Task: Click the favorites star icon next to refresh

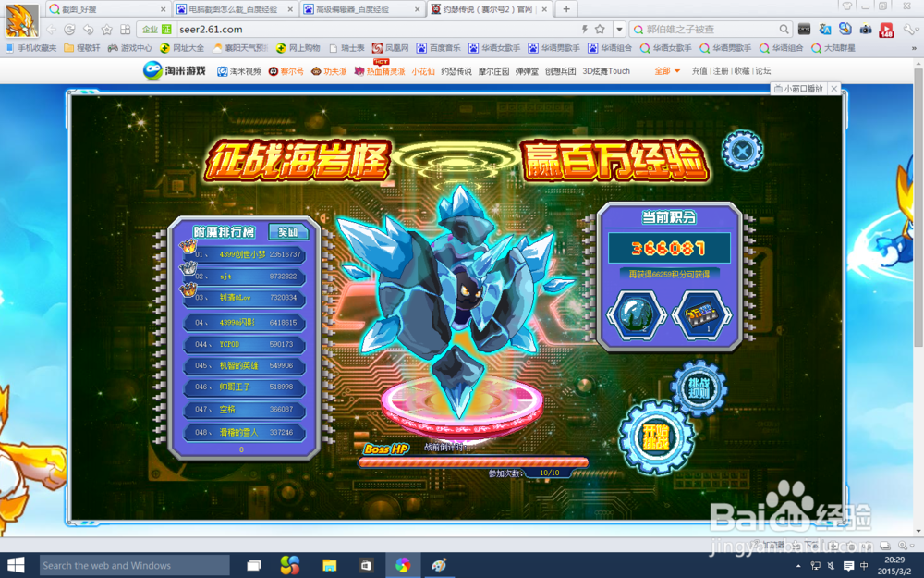Action: [106, 29]
